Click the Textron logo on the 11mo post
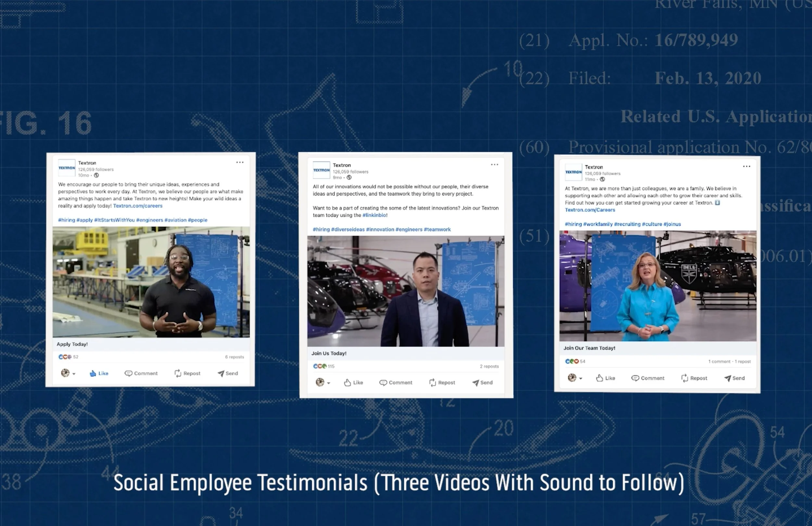The height and width of the screenshot is (526, 812). tap(574, 172)
